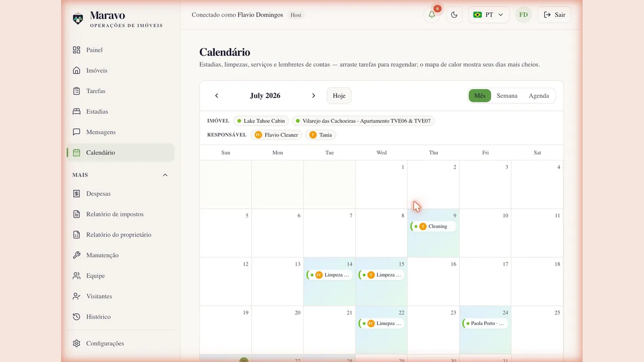Click the Imóveis house icon
Viewport: 644px width, 362px height.
77,70
